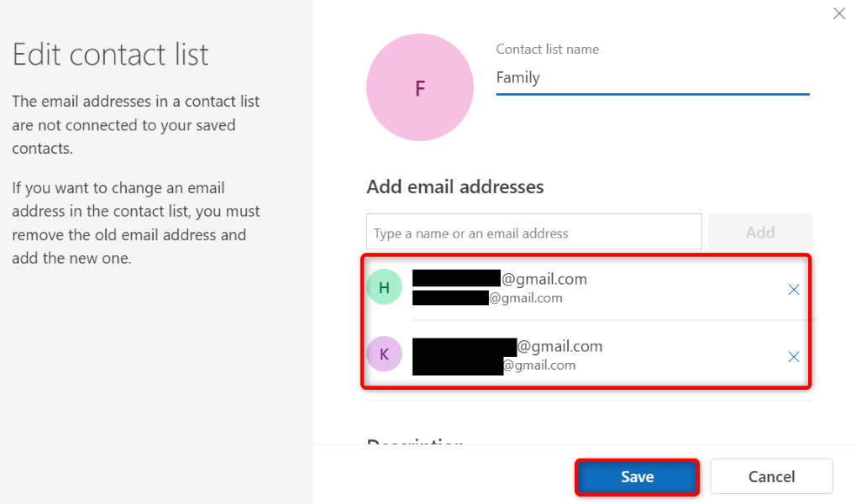Click the 'Add email addresses' heading
Image resolution: width=856 pixels, height=504 pixels.
coord(454,186)
